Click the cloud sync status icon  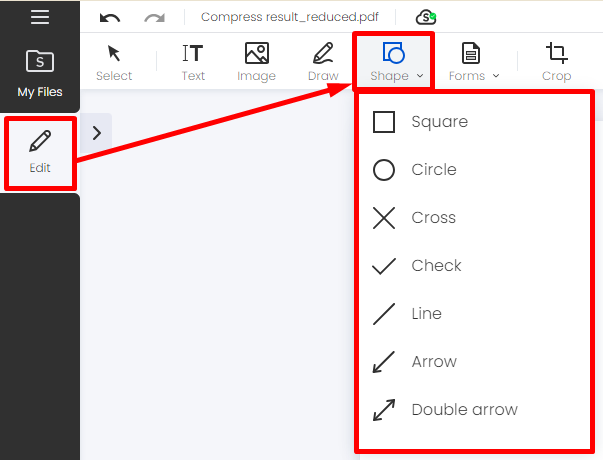(x=426, y=17)
